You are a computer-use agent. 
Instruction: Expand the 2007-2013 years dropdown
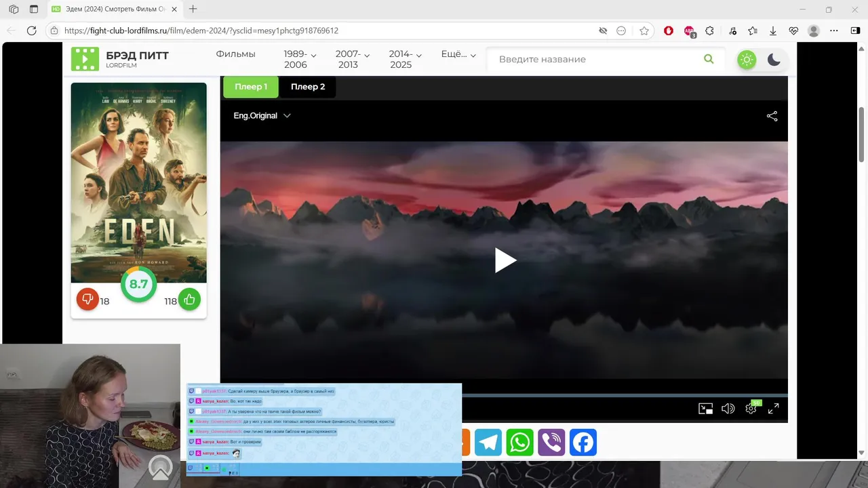click(353, 59)
